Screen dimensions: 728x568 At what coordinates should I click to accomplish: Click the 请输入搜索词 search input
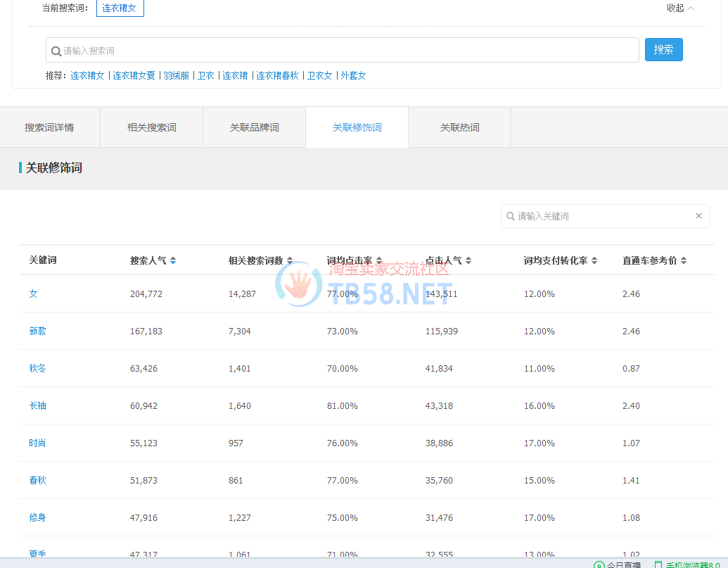(x=345, y=51)
